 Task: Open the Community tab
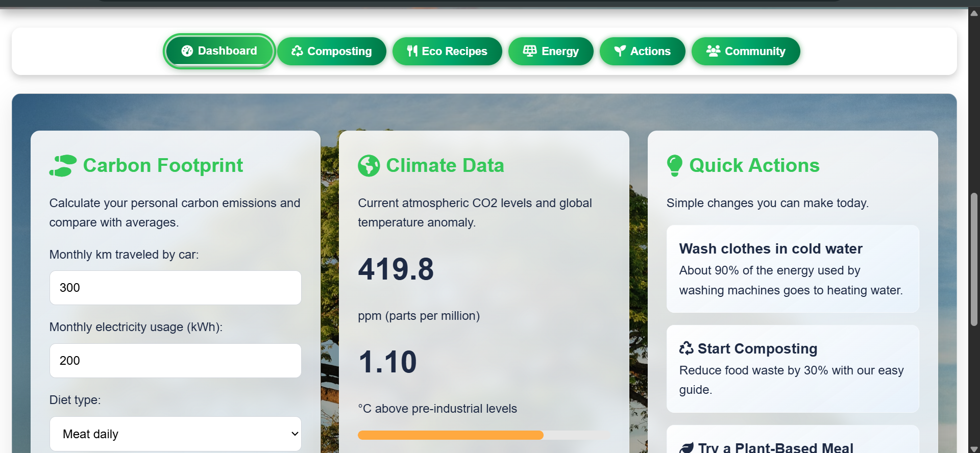[746, 51]
